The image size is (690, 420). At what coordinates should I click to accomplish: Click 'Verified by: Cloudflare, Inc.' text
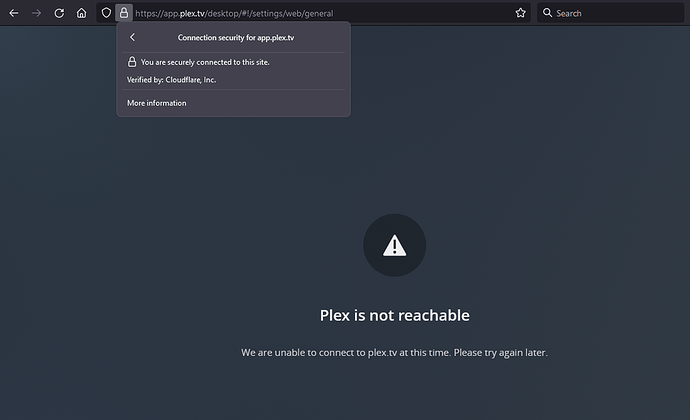[172, 80]
